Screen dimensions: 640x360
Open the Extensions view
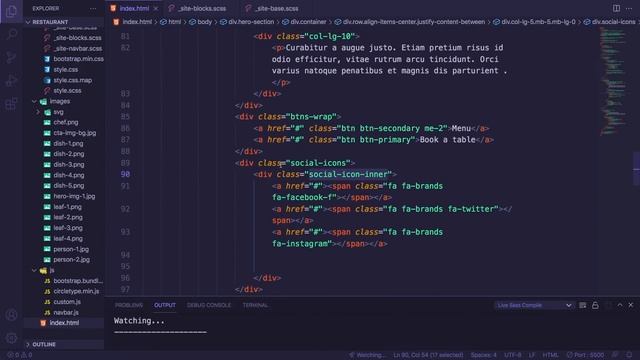[x=11, y=104]
